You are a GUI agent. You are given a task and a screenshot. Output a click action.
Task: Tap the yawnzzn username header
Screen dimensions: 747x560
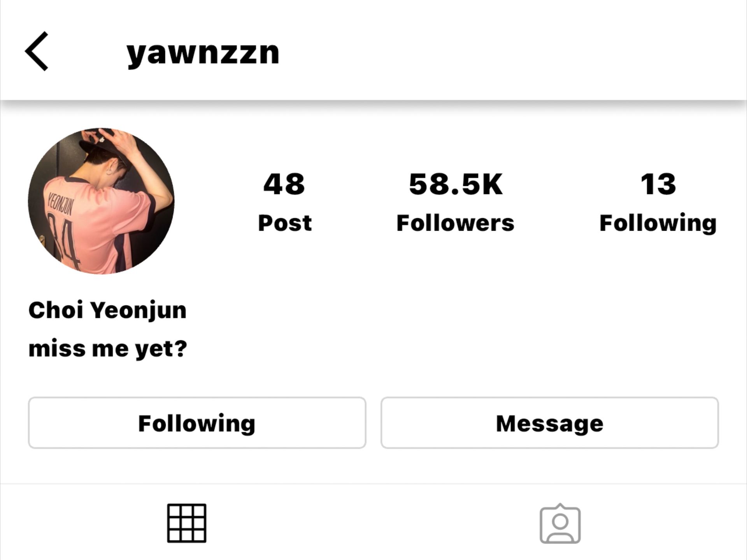(x=203, y=53)
